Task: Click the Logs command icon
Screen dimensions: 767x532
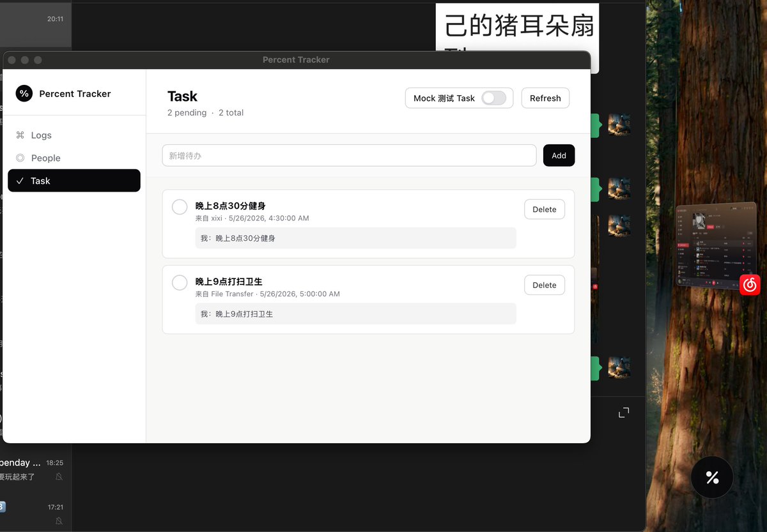Action: click(x=20, y=135)
